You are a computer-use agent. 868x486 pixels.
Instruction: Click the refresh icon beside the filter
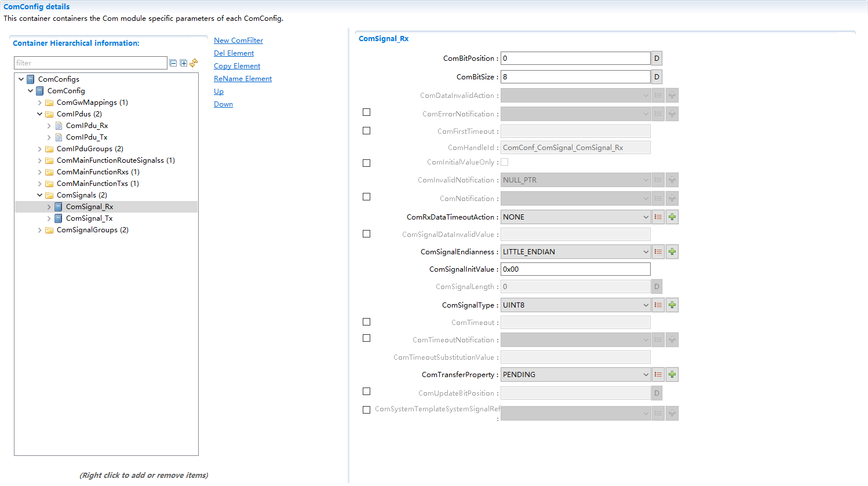(194, 63)
